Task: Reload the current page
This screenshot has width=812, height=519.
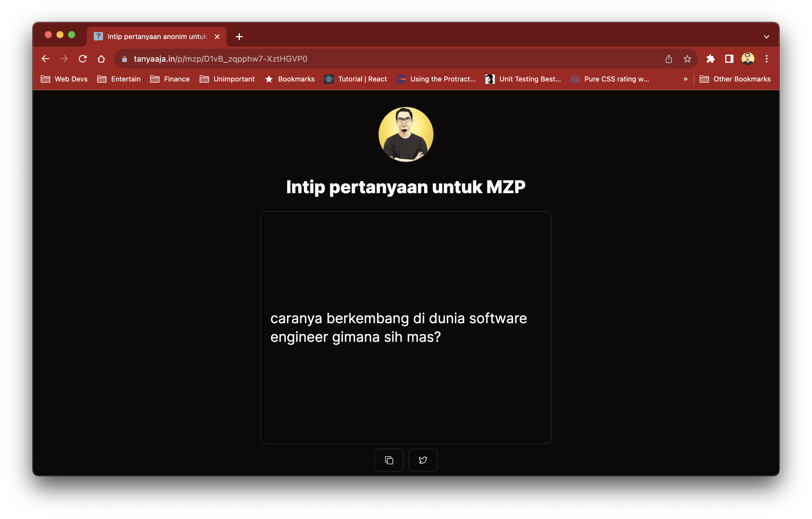Action: pyautogui.click(x=83, y=59)
